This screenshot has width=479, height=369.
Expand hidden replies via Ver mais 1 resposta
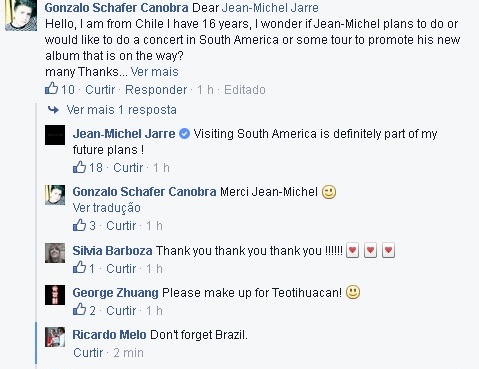(122, 110)
